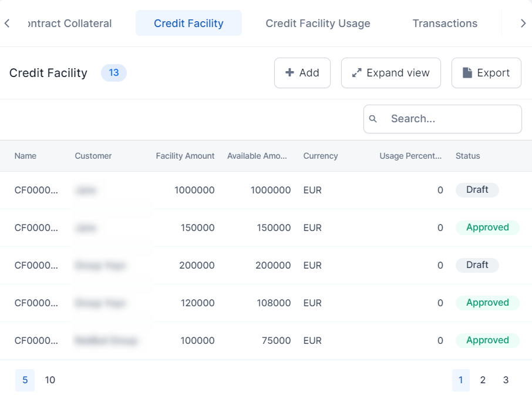Image resolution: width=532 pixels, height=405 pixels.
Task: Open the Contract Collateral tab
Action: (x=69, y=24)
